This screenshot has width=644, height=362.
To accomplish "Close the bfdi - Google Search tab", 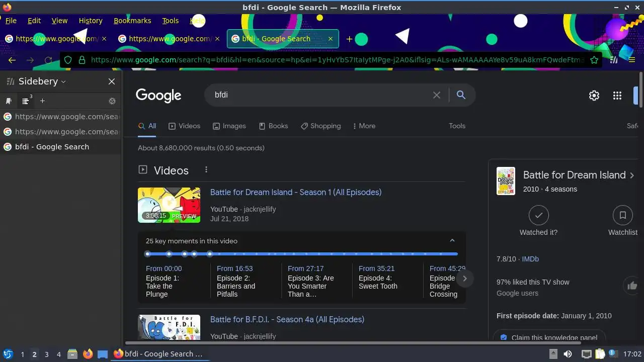I will pyautogui.click(x=331, y=39).
